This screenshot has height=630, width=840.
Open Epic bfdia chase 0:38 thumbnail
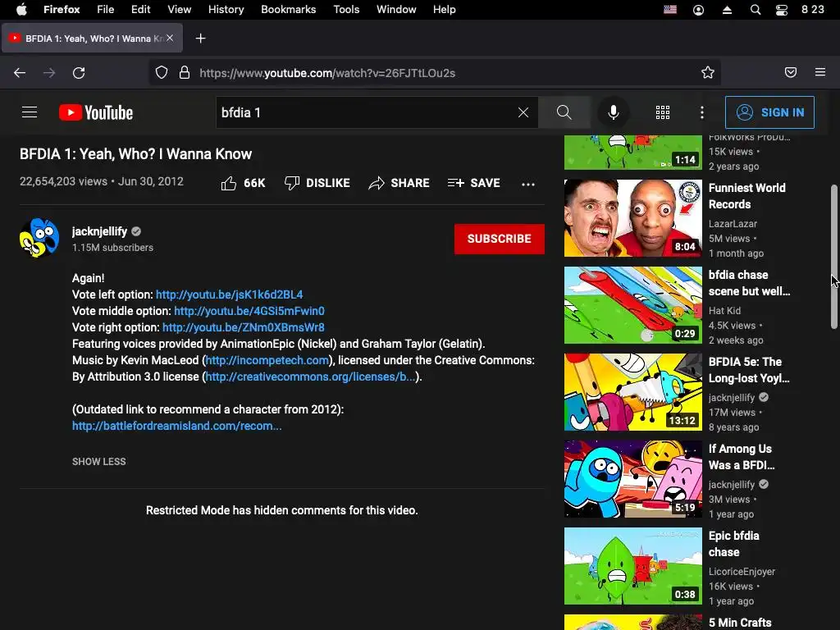click(632, 566)
